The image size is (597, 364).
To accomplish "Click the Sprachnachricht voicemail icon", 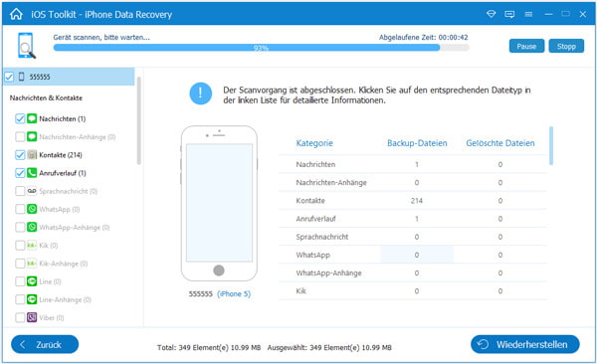I will pyautogui.click(x=32, y=191).
